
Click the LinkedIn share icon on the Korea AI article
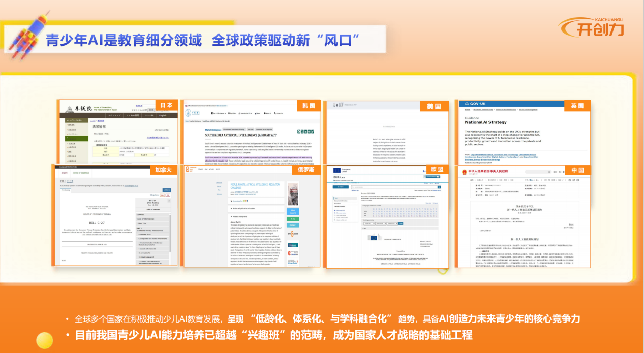(305, 132)
